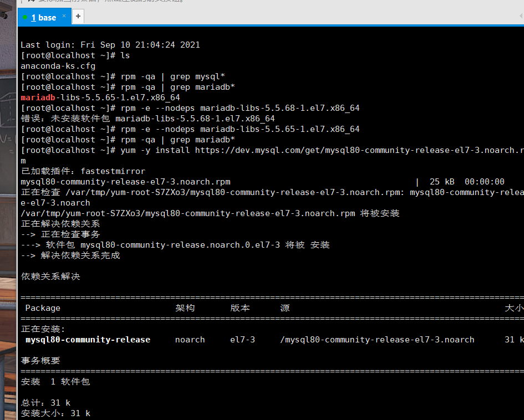The width and height of the screenshot is (524, 420).
Task: Click the "/mysql80-community-release-el7-3.noarch" source value
Action: tap(377, 340)
